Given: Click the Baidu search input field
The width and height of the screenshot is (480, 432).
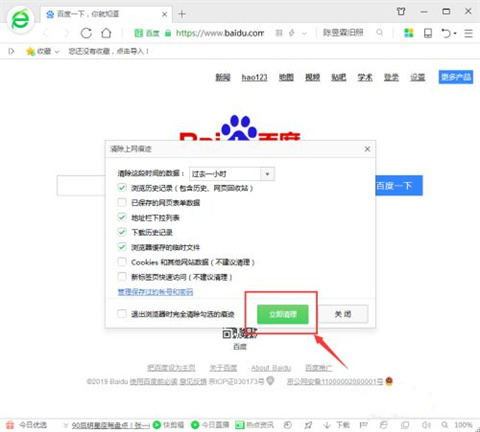Looking at the screenshot, I should pyautogui.click(x=81, y=185).
